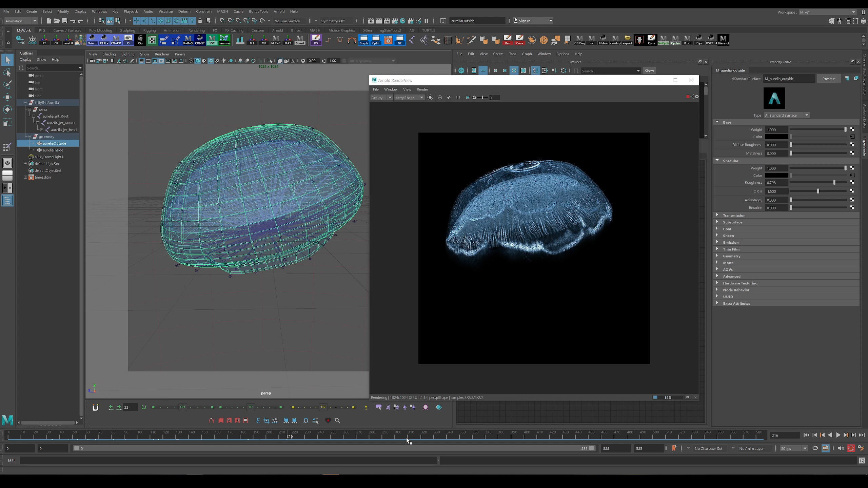Pick the Scale tool in toolbox
Screen dimensions: 868x488
tap(7, 122)
